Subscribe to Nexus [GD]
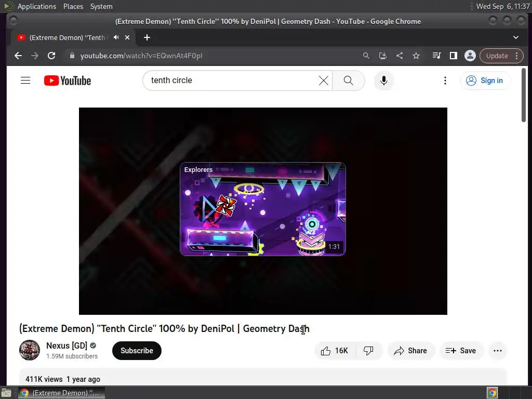 tap(137, 351)
